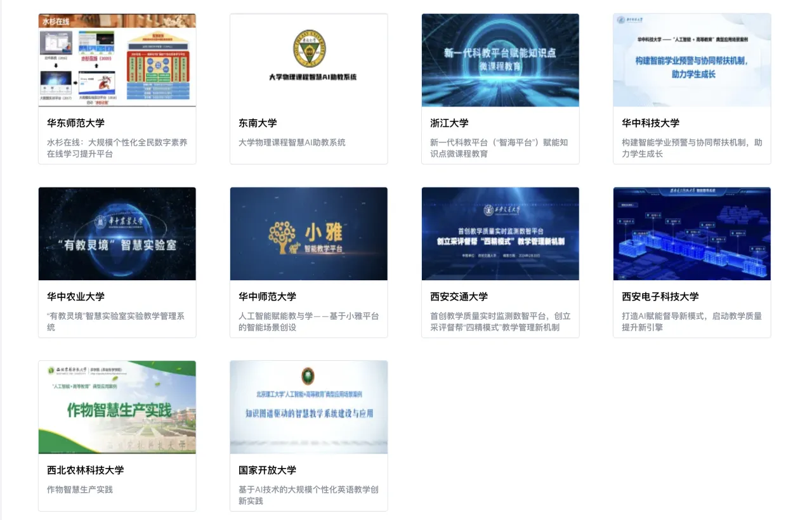The width and height of the screenshot is (812, 520).
Task: Open the 西北农林科技大学 title link
Action: tap(85, 470)
